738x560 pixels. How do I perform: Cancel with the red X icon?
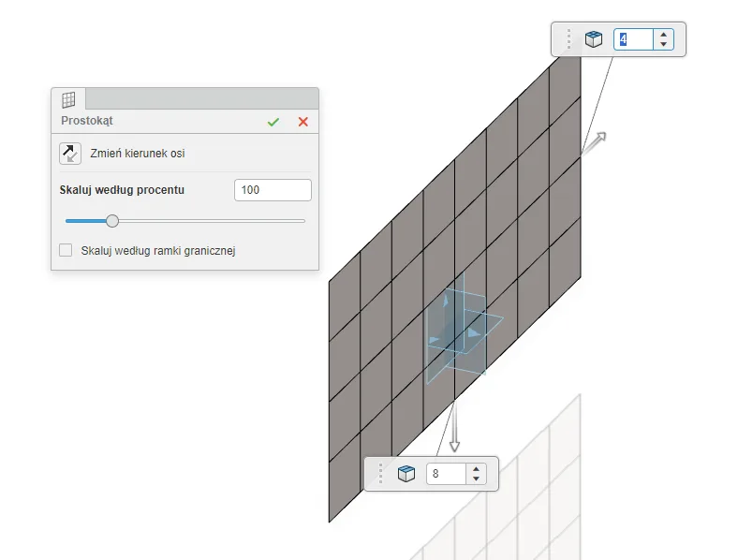(x=303, y=122)
